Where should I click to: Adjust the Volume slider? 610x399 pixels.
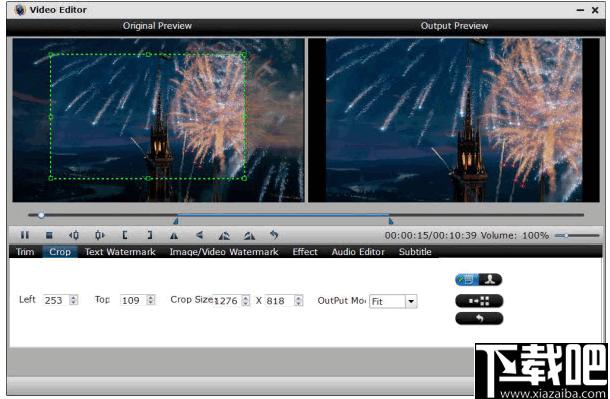click(x=577, y=235)
